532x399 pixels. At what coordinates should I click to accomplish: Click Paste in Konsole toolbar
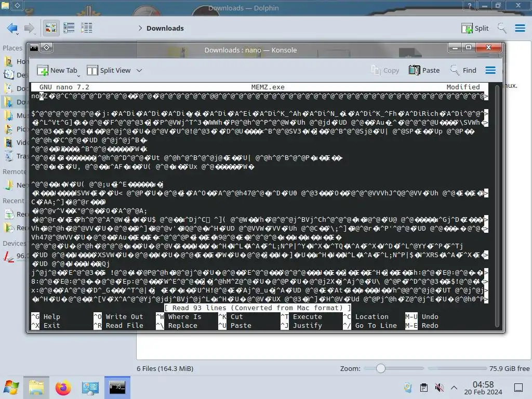tap(424, 70)
